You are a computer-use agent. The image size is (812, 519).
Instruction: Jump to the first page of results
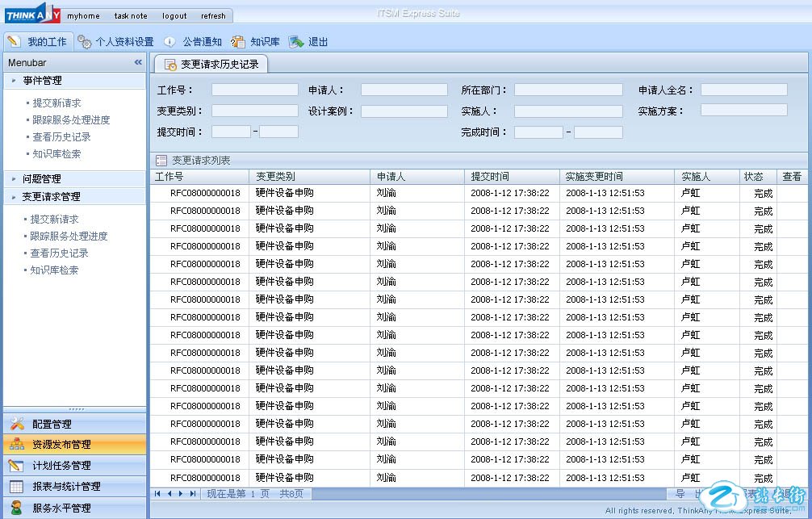157,493
